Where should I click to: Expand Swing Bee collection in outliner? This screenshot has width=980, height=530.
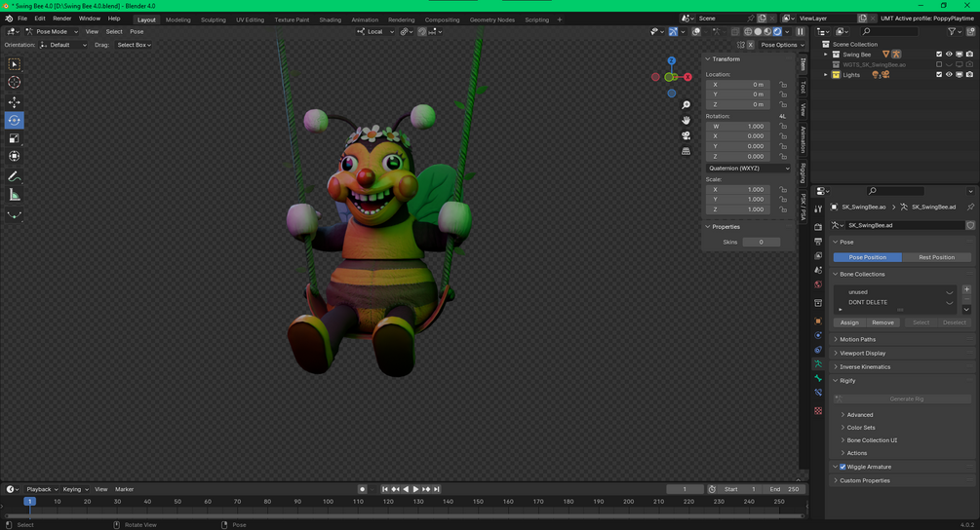pyautogui.click(x=826, y=55)
